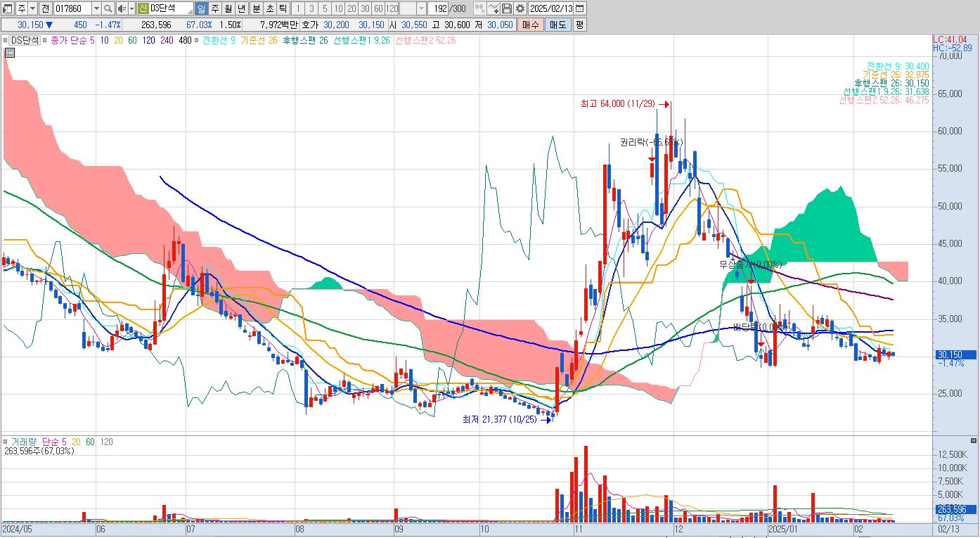This screenshot has height=538, width=980.
Task: Click the 전 button beside stock code
Action: 45,8
